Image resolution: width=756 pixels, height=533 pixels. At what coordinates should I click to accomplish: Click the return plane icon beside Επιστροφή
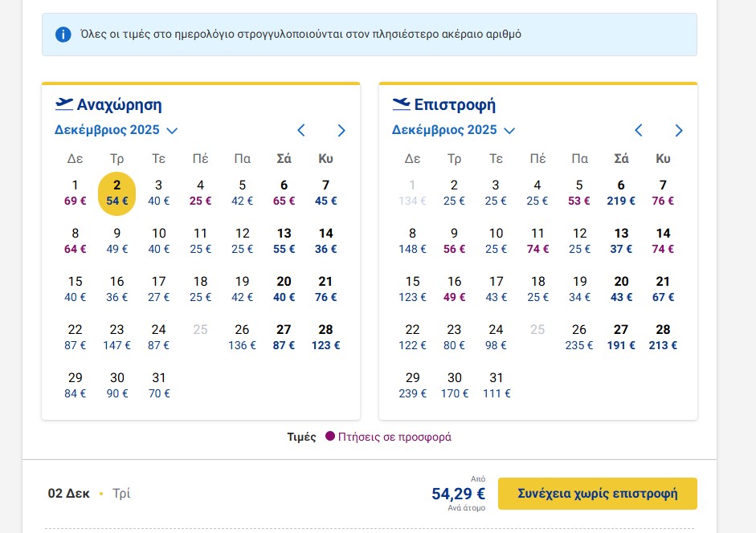[x=401, y=104]
